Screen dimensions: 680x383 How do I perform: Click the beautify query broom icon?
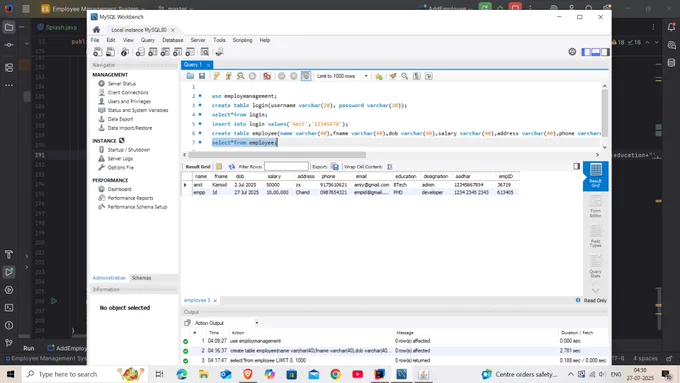coord(392,76)
